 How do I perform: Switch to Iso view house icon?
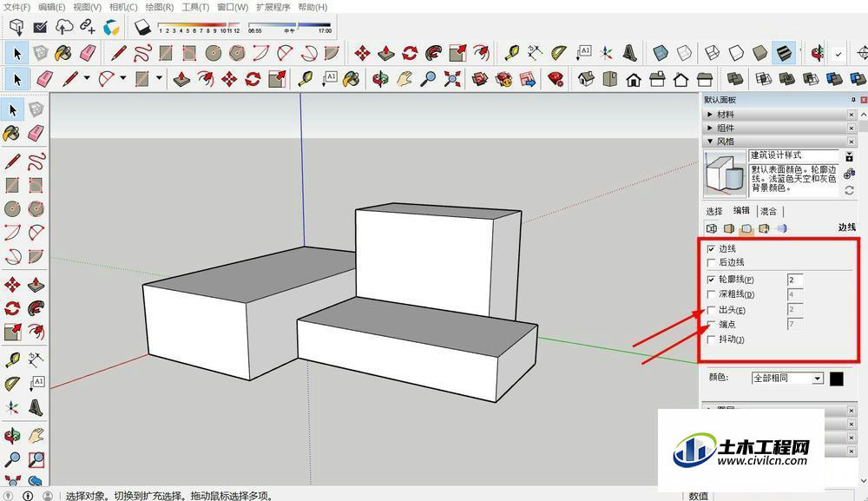point(586,79)
